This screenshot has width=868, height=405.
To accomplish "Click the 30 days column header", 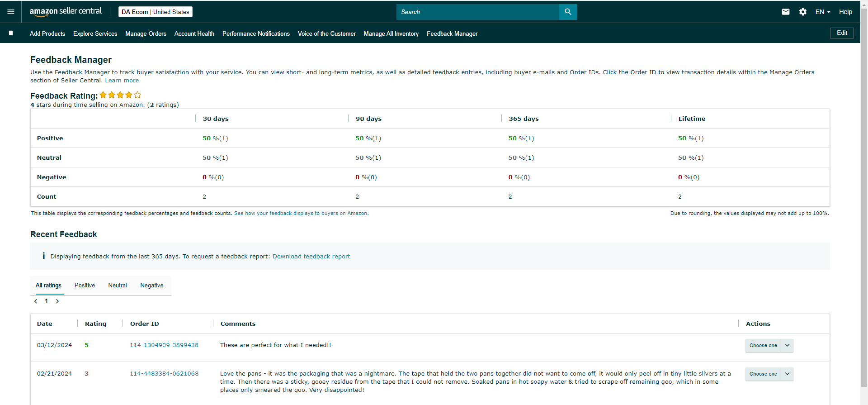I will (216, 119).
